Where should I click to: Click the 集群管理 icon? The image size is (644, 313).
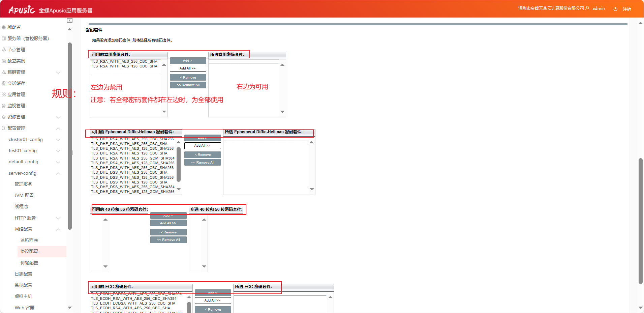pyautogui.click(x=4, y=72)
